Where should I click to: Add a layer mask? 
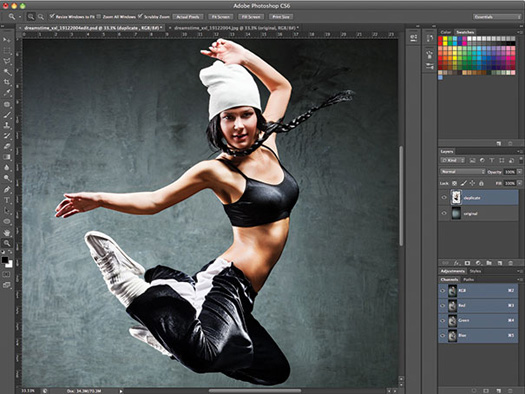pos(467,263)
